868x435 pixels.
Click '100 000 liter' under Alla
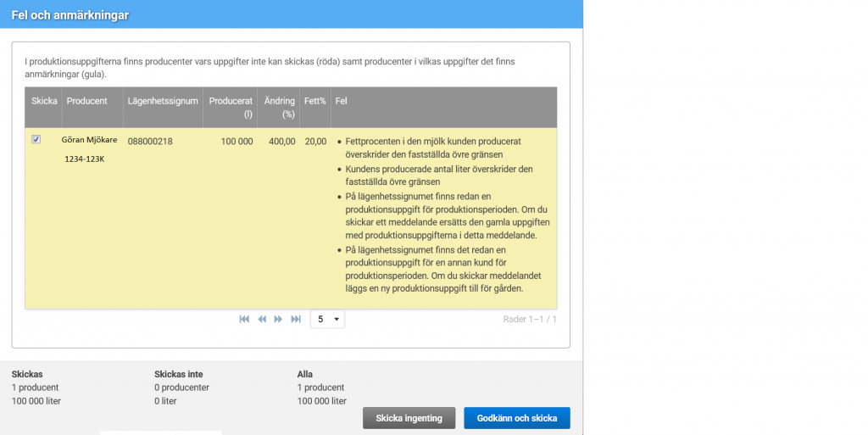click(321, 401)
